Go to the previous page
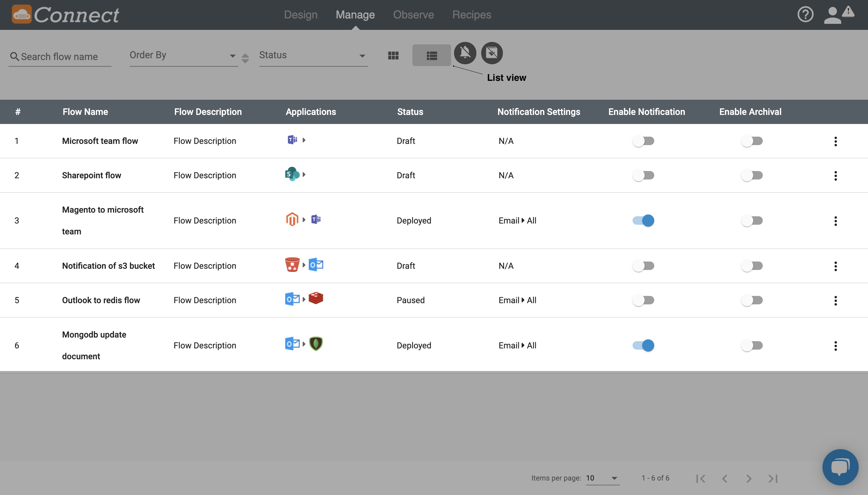Viewport: 868px width, 495px height. point(724,478)
